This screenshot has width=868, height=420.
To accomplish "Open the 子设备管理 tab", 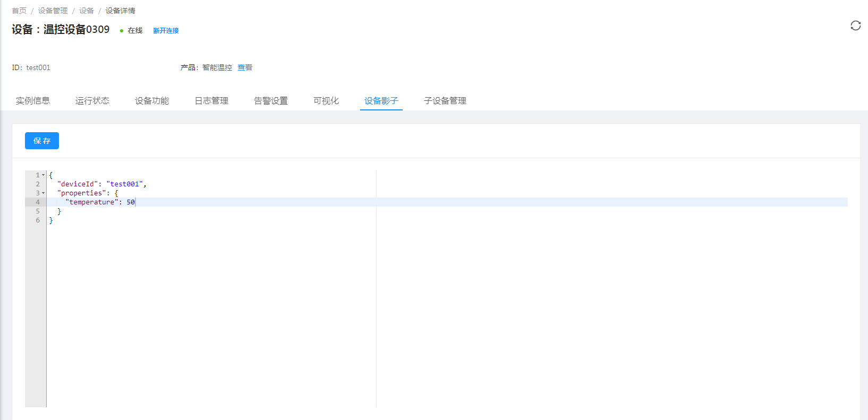I will [445, 101].
